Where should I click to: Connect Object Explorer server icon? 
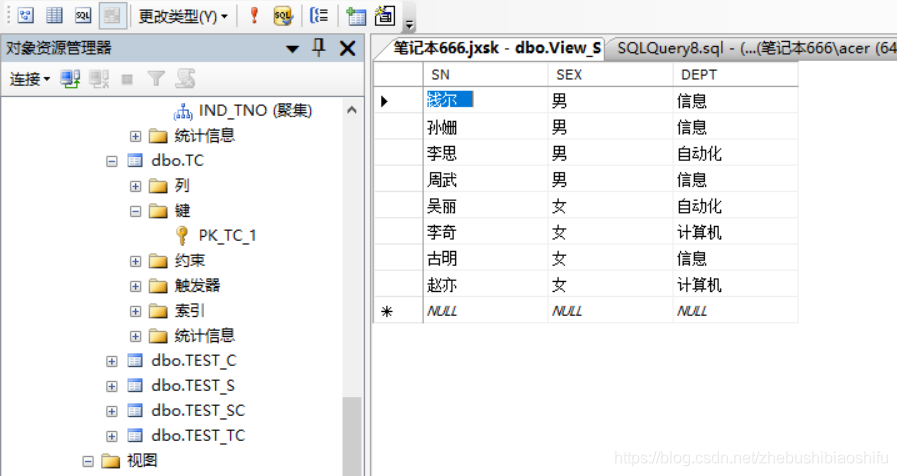[70, 79]
